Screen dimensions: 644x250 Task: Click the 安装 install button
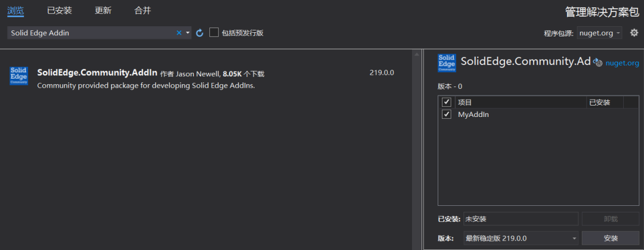[611, 238]
